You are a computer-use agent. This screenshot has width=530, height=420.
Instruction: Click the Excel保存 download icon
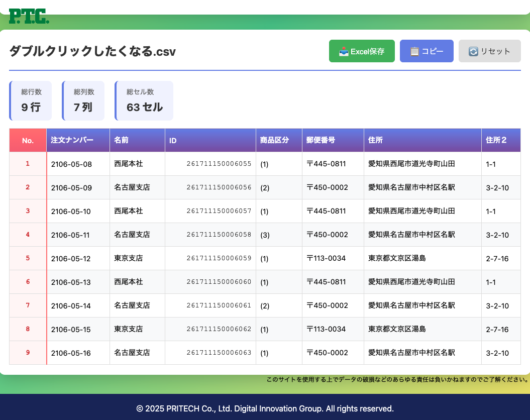click(344, 51)
